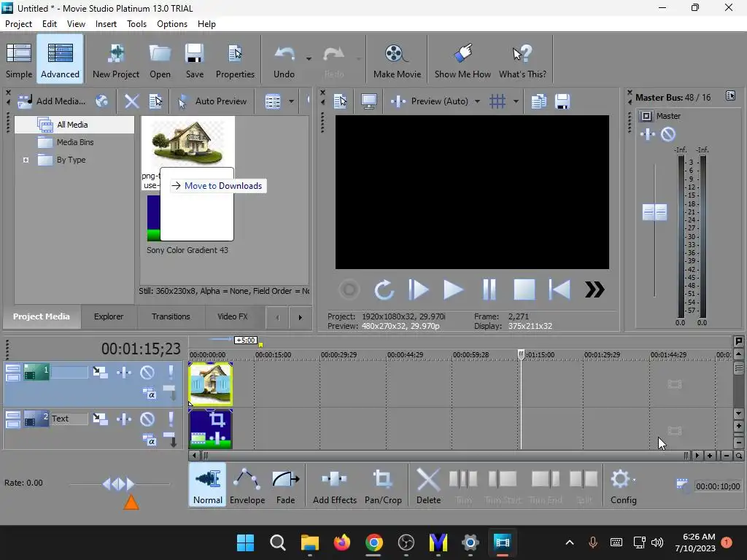The image size is (747, 560).
Task: Select the Fade tool
Action: (x=285, y=486)
